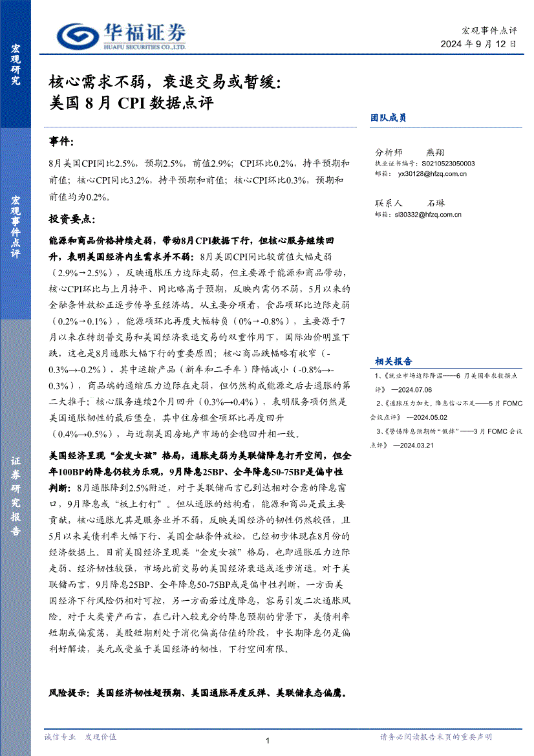Click bold line starting "美国经济呈现“金发女孩”格局"
Screen dimensions: 534x756
200,456
